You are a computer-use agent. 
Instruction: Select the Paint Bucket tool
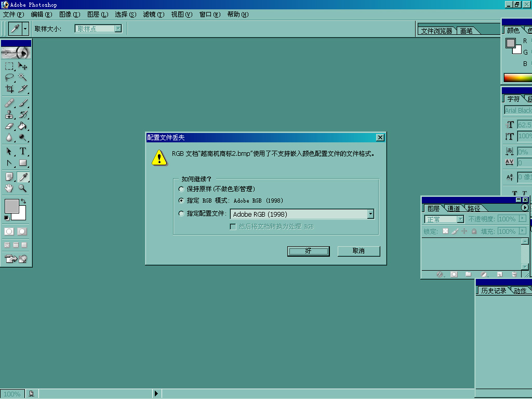click(x=23, y=126)
